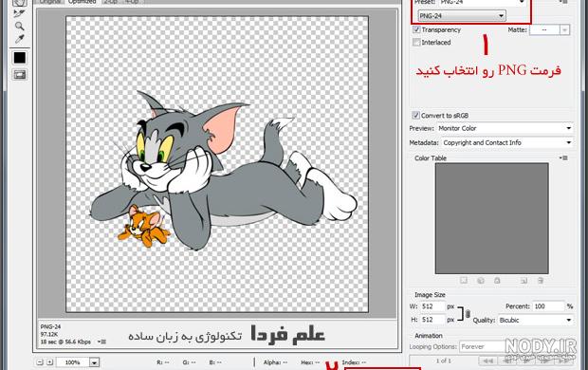
Task: Open the download speed preview menu
Action: (101, 342)
